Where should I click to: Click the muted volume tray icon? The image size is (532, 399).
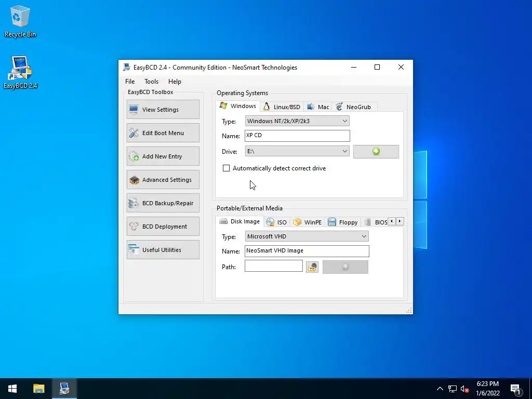[x=465, y=389]
